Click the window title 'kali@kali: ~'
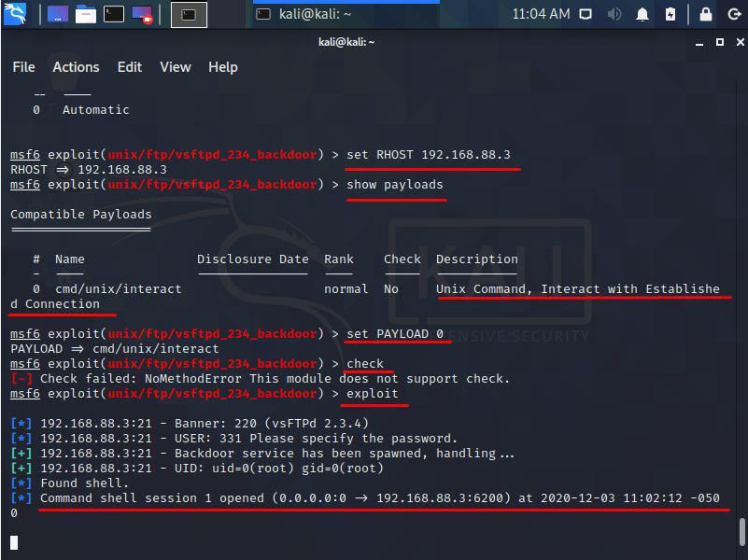Image resolution: width=748 pixels, height=560 pixels. (x=346, y=42)
